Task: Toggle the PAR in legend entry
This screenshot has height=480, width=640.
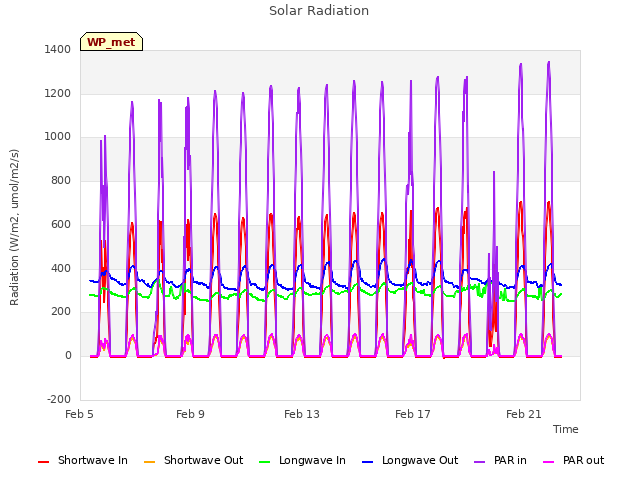Action: [x=500, y=460]
